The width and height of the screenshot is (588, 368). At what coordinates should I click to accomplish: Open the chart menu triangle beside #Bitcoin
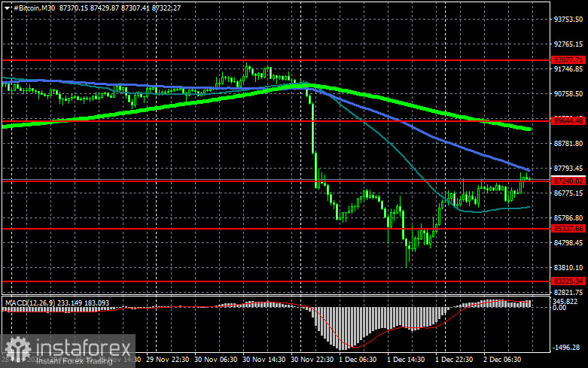(x=7, y=8)
